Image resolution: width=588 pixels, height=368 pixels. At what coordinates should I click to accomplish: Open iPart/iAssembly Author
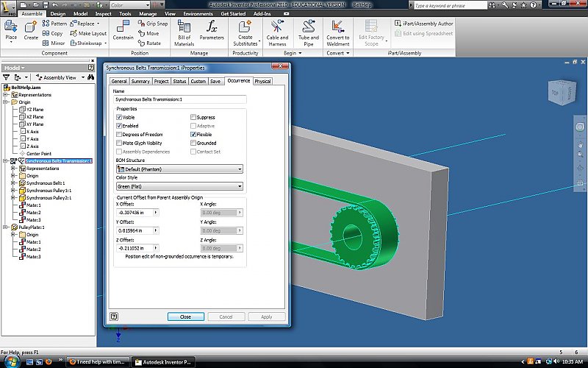click(424, 24)
